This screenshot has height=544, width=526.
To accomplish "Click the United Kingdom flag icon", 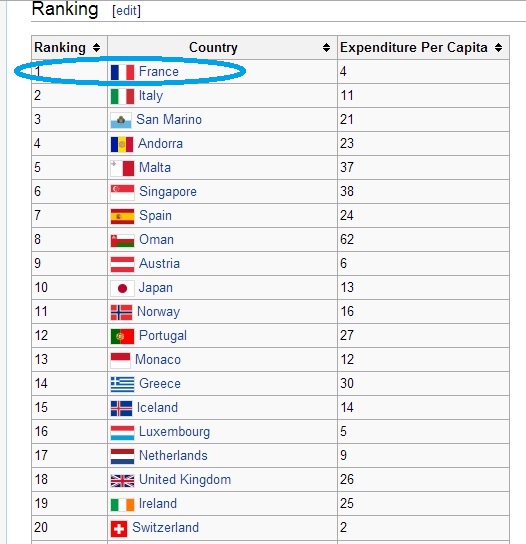I will tap(122, 481).
